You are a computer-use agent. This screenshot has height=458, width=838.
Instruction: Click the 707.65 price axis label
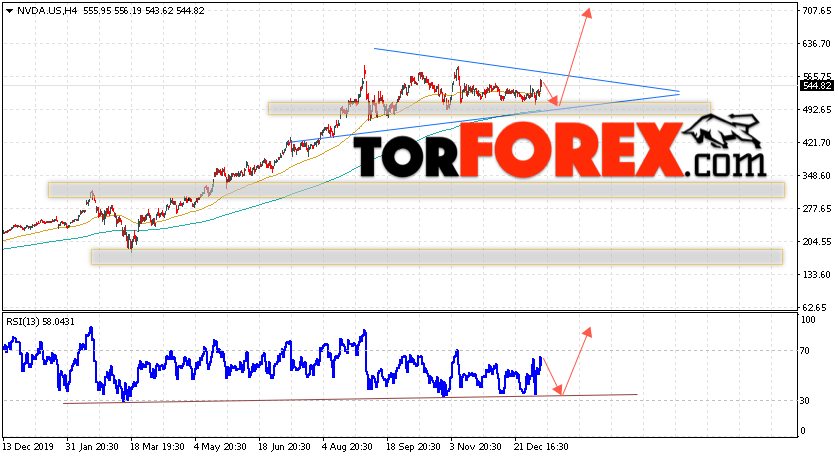(x=817, y=10)
